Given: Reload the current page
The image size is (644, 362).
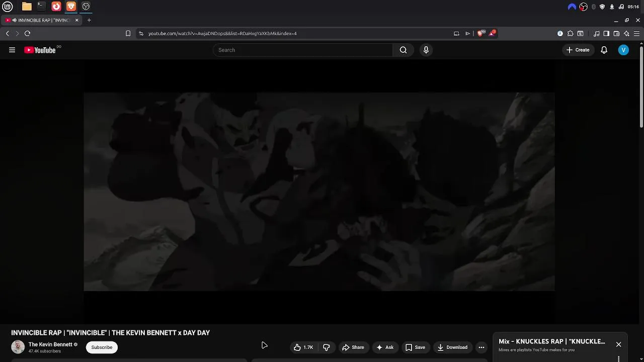Looking at the screenshot, I should [27, 33].
